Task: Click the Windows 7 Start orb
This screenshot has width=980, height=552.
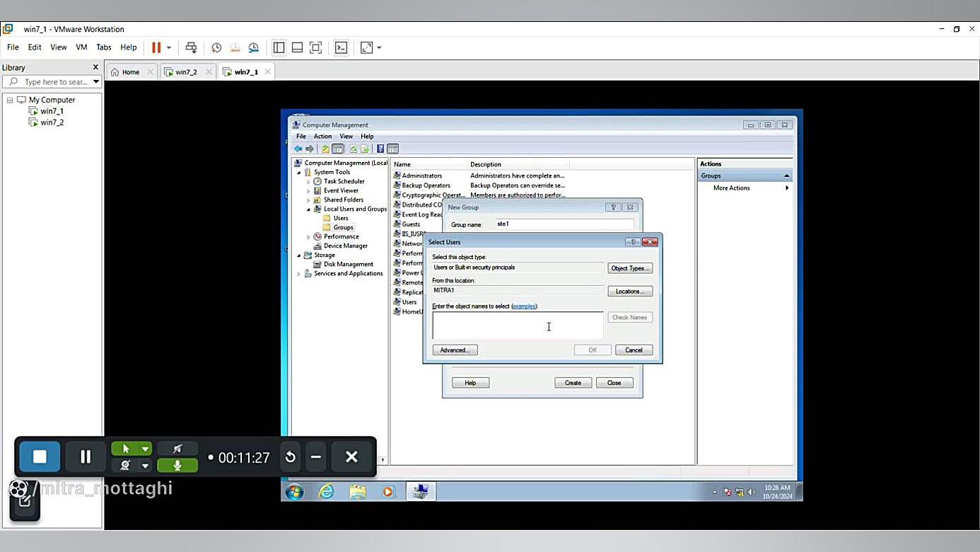Action: click(x=295, y=492)
